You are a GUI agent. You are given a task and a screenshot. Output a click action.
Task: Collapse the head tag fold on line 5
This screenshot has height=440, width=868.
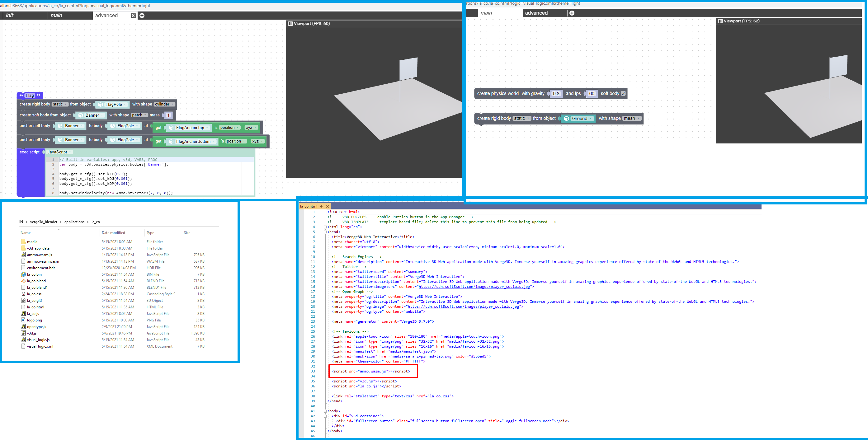tap(325, 232)
